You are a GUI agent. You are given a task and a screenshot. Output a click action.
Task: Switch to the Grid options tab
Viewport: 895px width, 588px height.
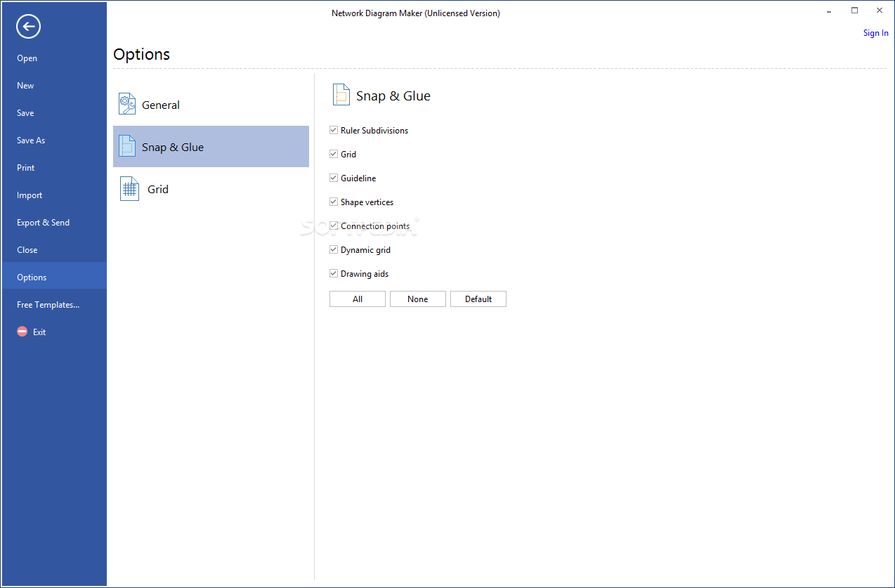point(211,189)
